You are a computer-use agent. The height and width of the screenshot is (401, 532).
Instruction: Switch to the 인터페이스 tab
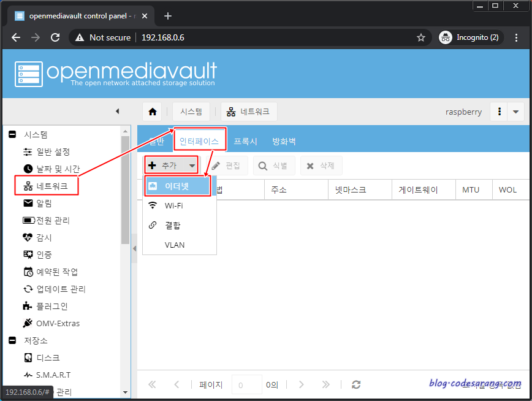click(x=199, y=141)
